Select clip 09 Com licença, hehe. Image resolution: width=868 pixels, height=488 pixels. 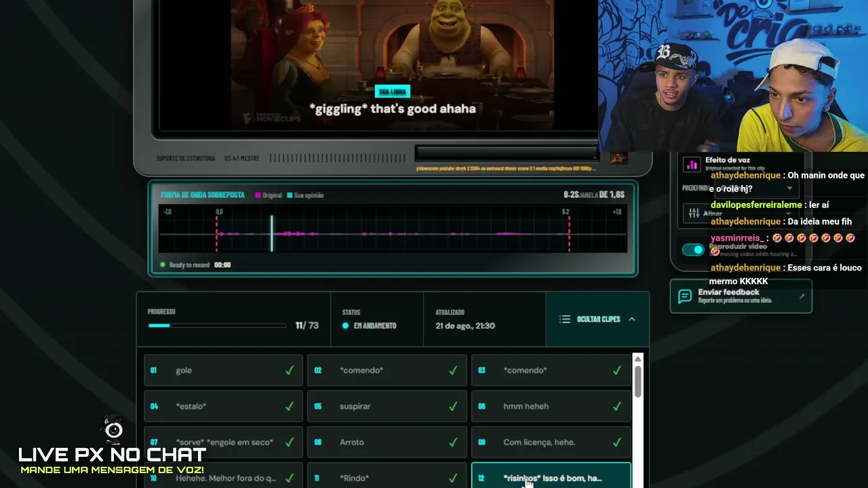click(x=551, y=443)
